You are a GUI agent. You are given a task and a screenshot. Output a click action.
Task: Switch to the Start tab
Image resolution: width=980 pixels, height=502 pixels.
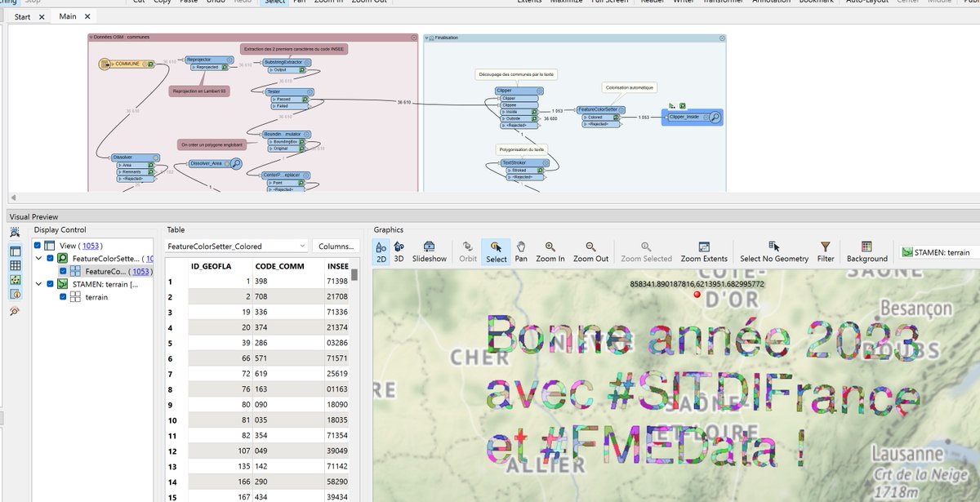click(x=22, y=16)
